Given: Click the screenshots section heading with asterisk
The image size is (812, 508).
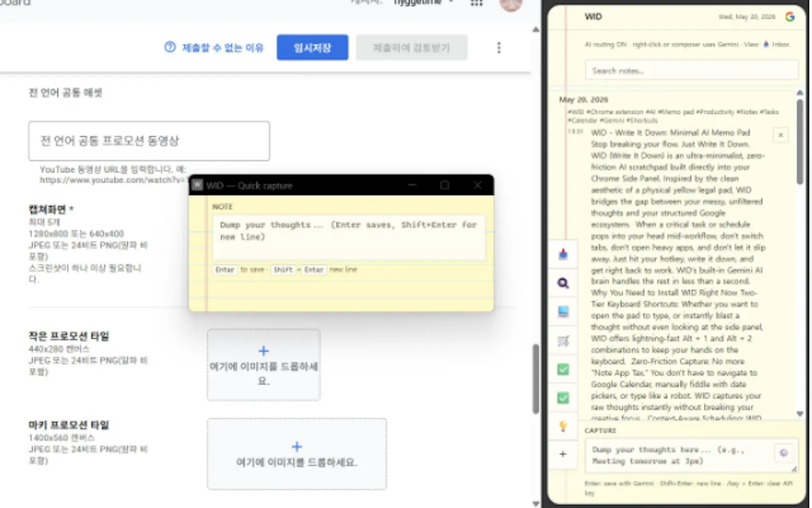Looking at the screenshot, I should 51,209.
